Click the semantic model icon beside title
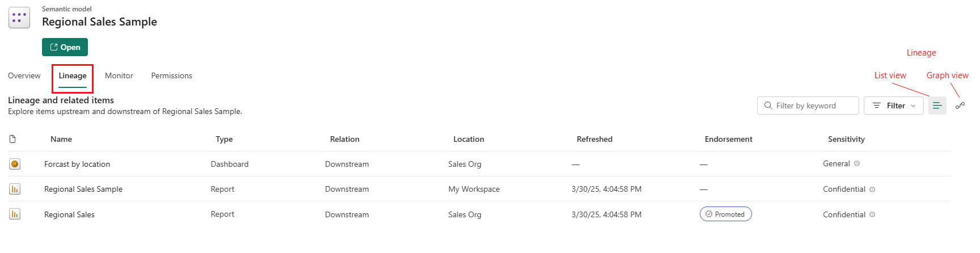This screenshot has height=253, width=980. (x=19, y=18)
